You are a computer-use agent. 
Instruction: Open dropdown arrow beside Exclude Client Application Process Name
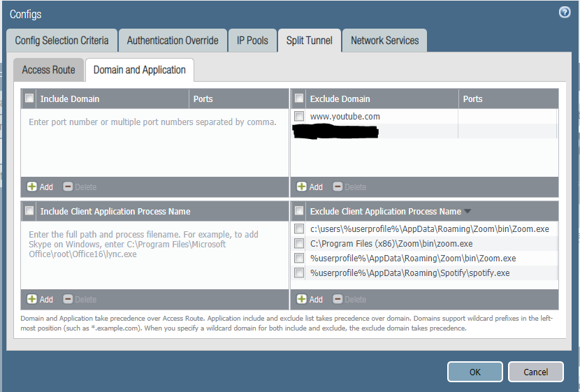[467, 211]
